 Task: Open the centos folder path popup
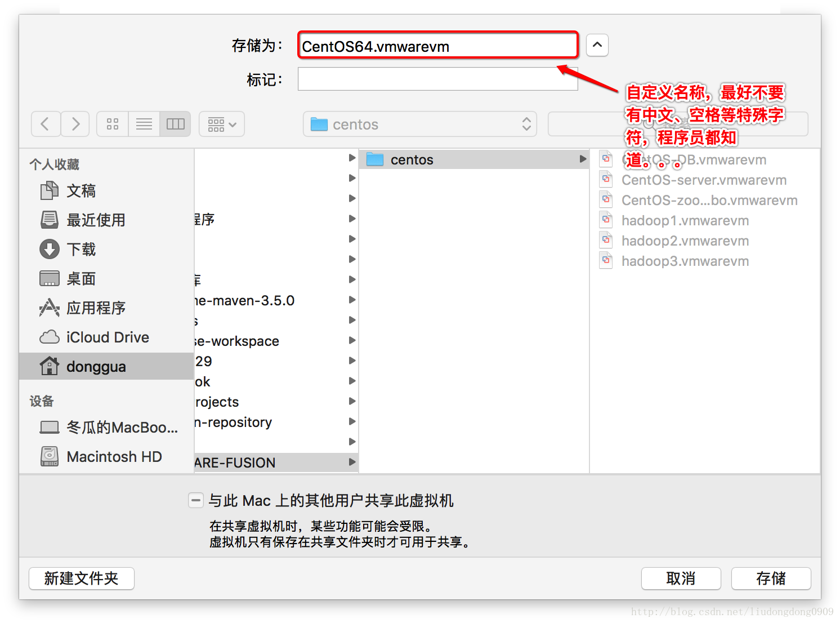point(420,124)
